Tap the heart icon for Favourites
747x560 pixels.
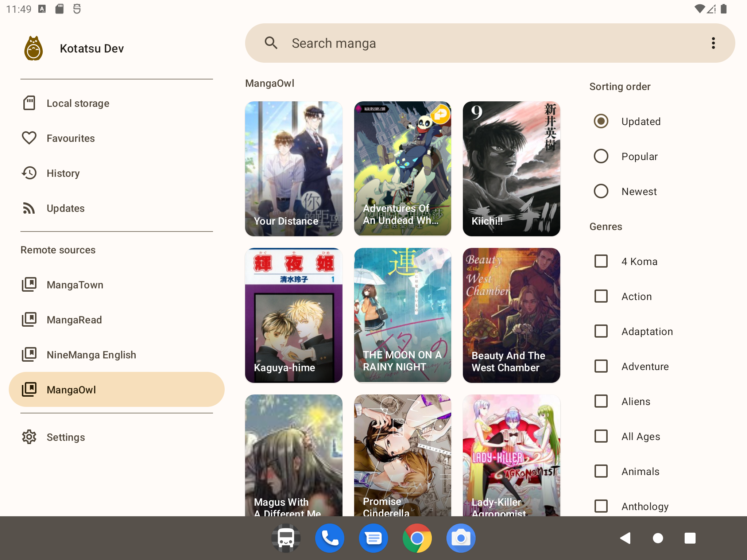pos(29,138)
